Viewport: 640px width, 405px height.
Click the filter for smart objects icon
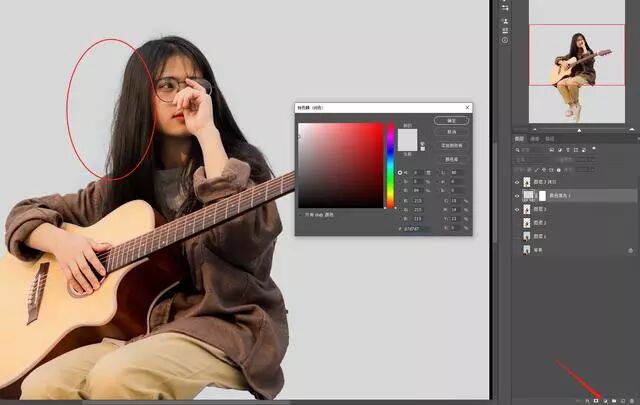pos(584,150)
